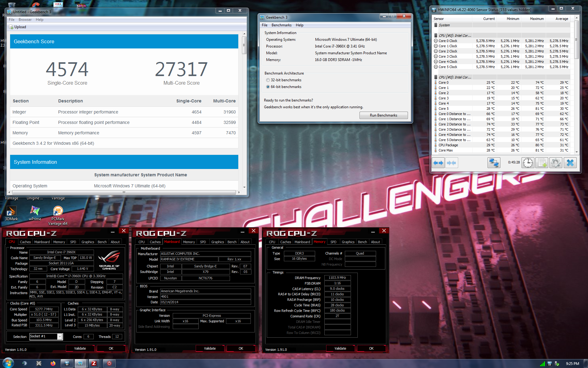Click Core 0 Clock sensor icon in HWiNFO
Viewport: 588px width, 368px height.
[436, 41]
